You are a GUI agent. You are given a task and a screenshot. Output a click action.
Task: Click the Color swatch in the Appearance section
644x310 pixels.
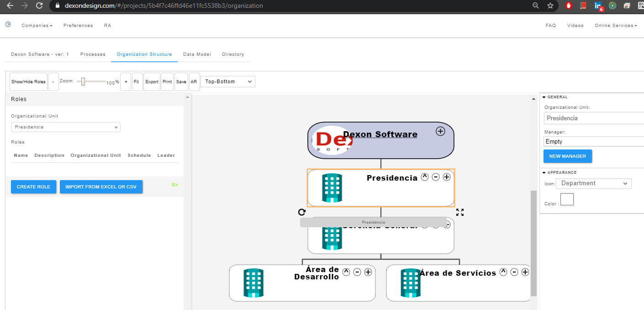567,199
